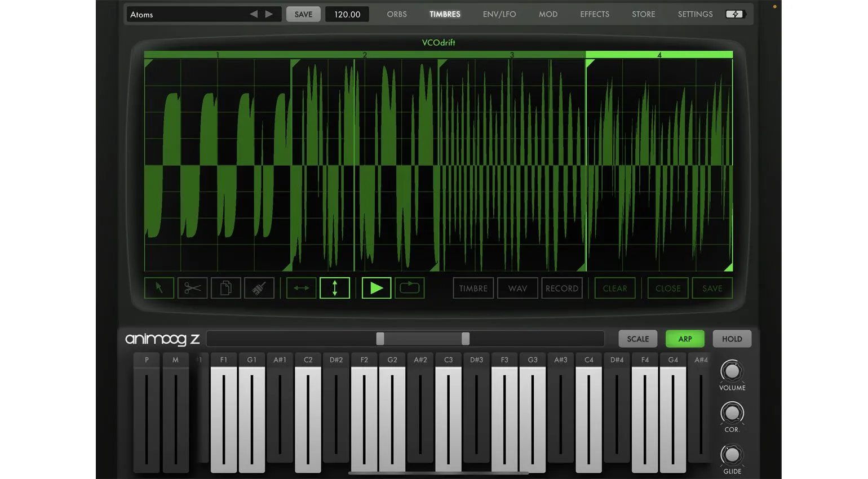Select the scissors cut tool
This screenshot has height=479, width=868.
pos(192,288)
